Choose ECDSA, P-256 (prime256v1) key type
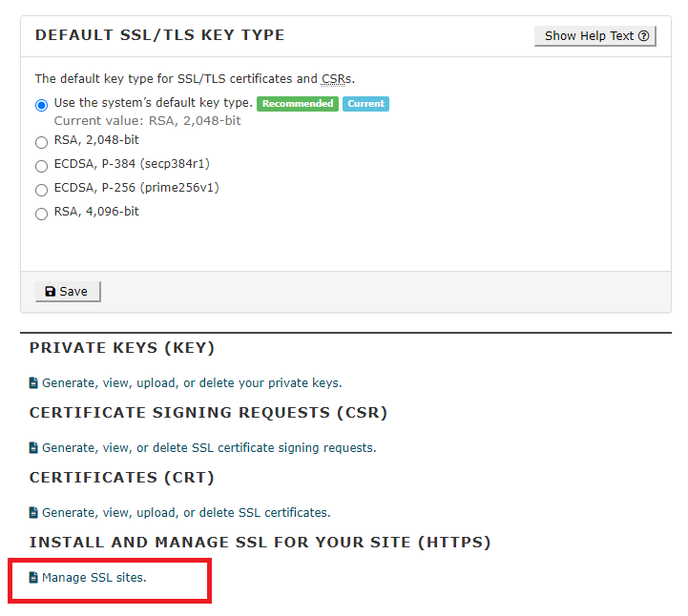Screen dimensions: 688x616 click(42, 190)
